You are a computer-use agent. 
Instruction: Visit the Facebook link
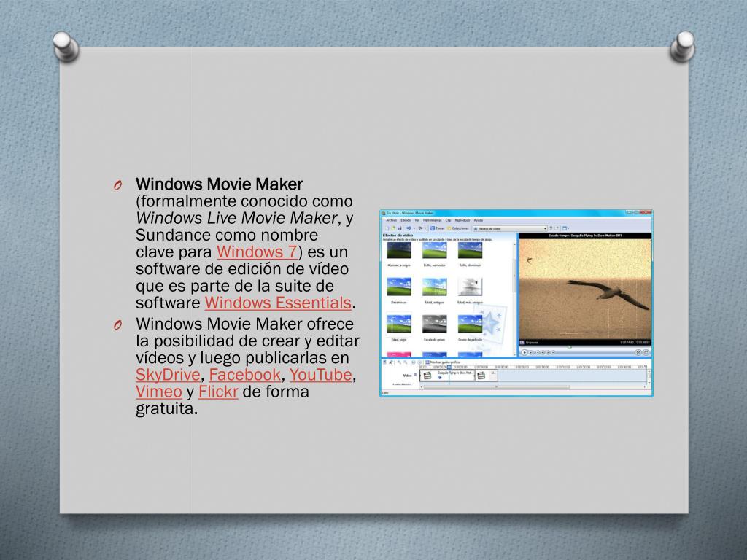(245, 374)
